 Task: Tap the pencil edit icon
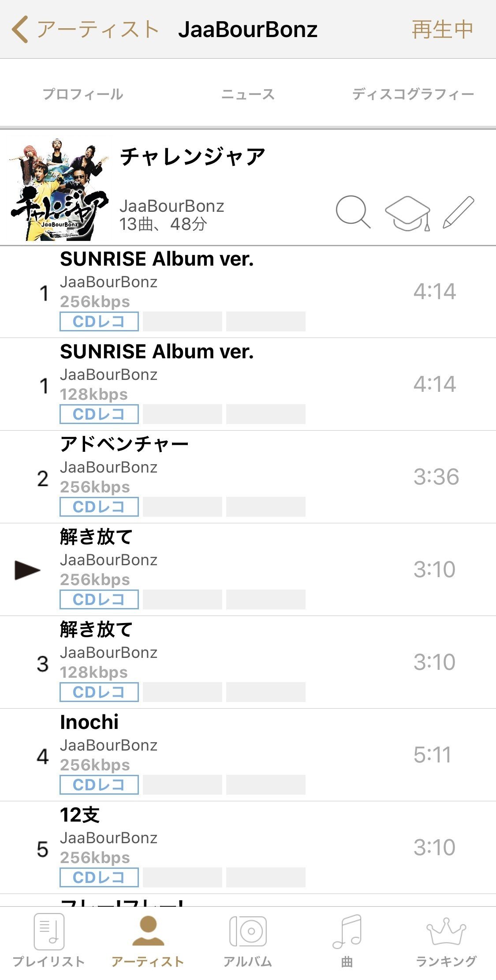[459, 212]
